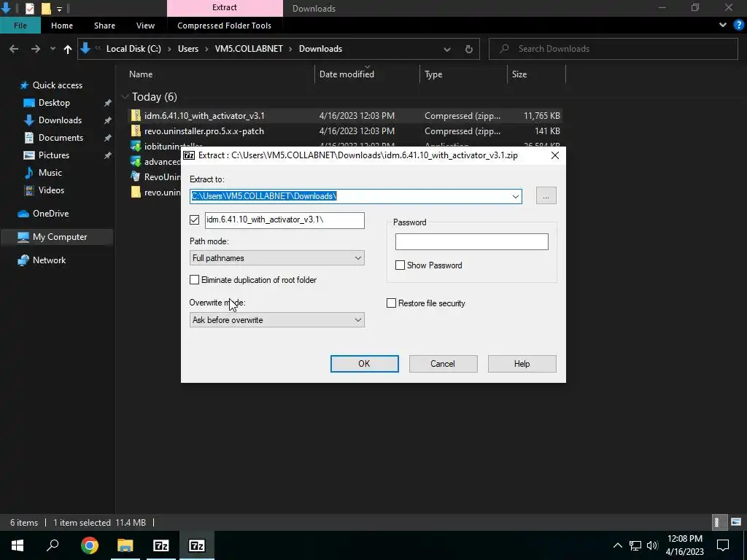Click the Search Downloads field
Screen dimensions: 747x560
(613, 49)
